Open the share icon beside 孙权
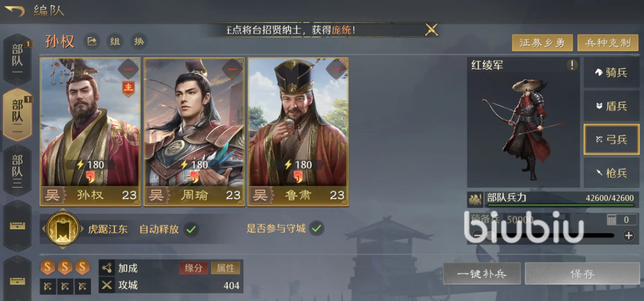Viewport: 644px width, 301px height. click(x=92, y=41)
